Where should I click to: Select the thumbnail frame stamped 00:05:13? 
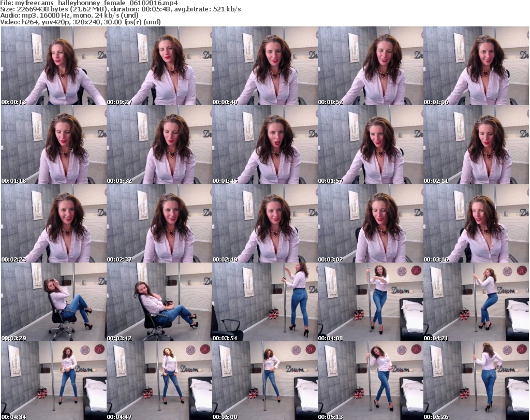(371, 381)
